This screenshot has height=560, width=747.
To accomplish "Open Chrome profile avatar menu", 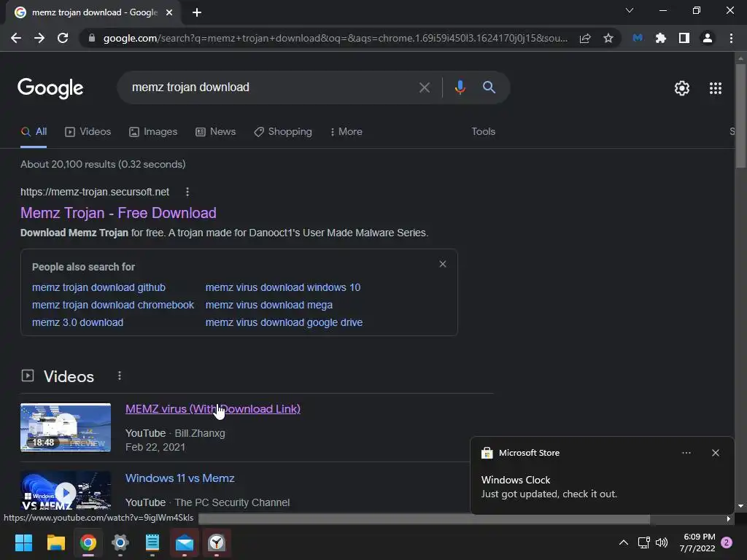I will click(708, 38).
